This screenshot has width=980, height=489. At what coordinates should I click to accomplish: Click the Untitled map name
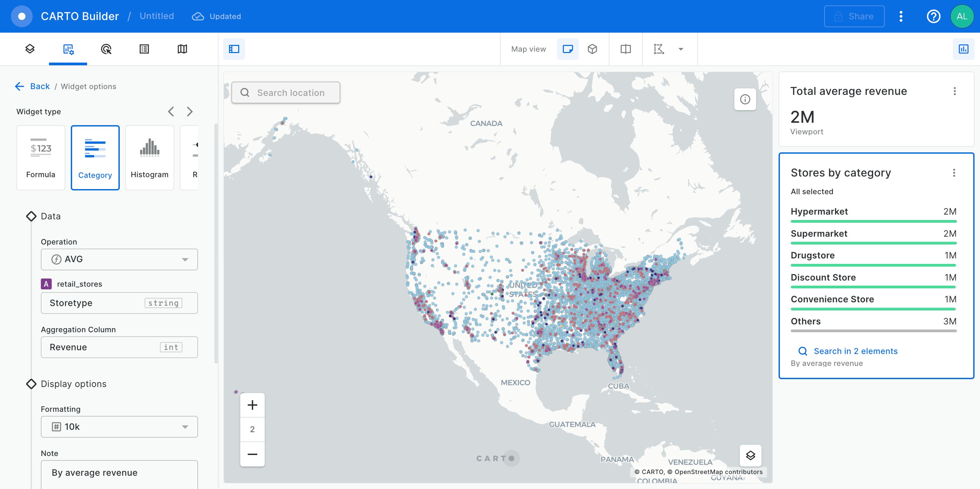157,16
